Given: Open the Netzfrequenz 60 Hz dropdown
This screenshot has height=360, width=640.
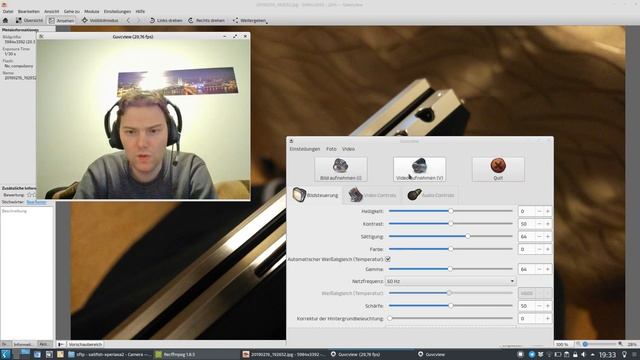Looking at the screenshot, I should pos(450,281).
